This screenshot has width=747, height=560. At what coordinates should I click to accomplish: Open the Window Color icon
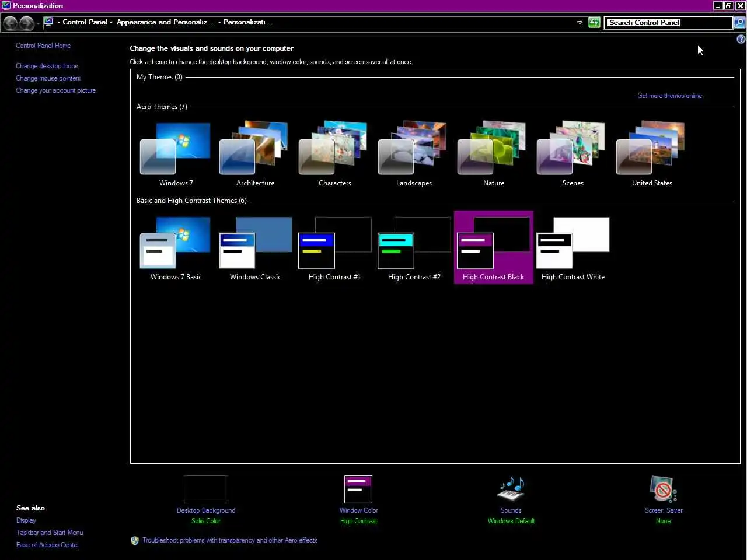pyautogui.click(x=358, y=489)
